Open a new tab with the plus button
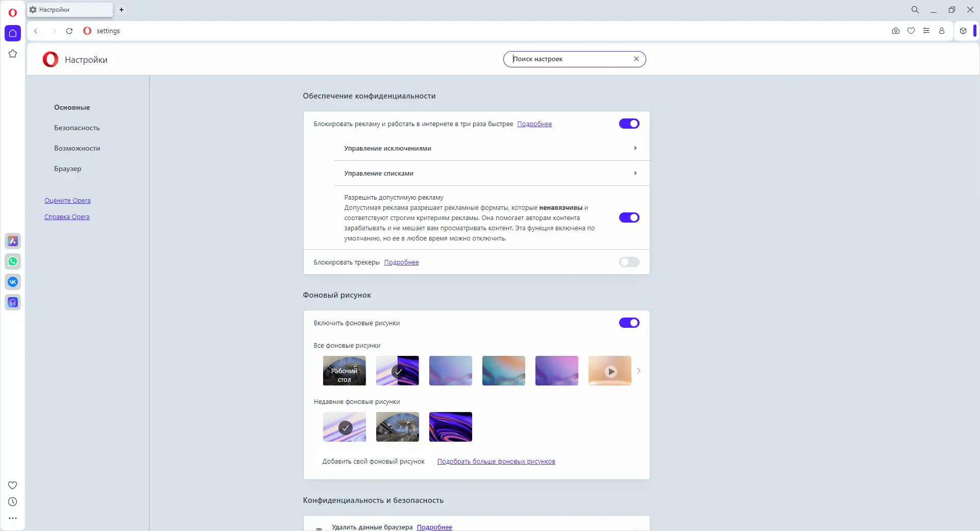The width and height of the screenshot is (980, 531). tap(121, 10)
